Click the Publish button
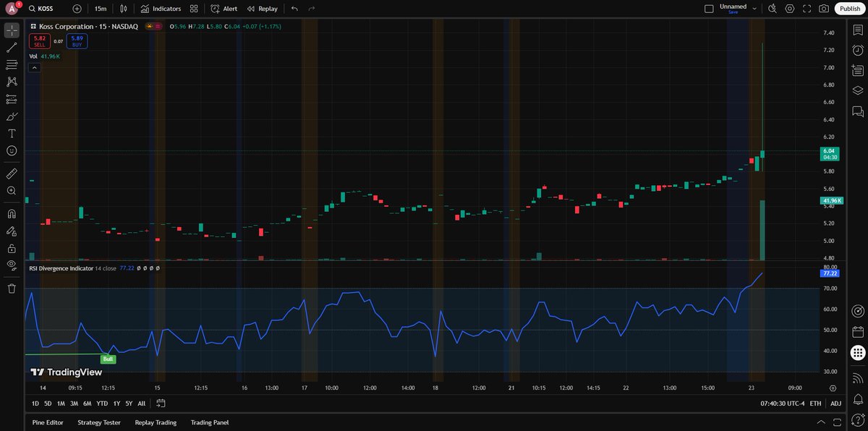This screenshot has height=431, width=868. [849, 9]
